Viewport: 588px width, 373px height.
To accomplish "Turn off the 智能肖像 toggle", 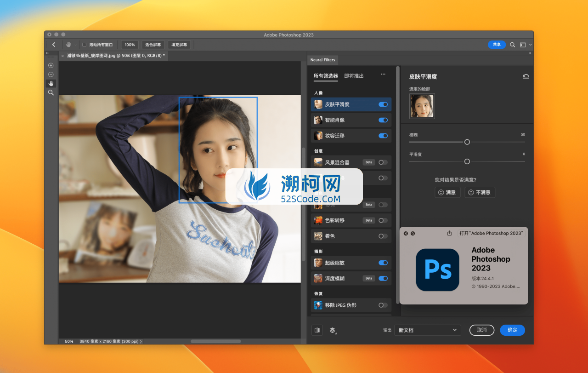I will pyautogui.click(x=383, y=120).
